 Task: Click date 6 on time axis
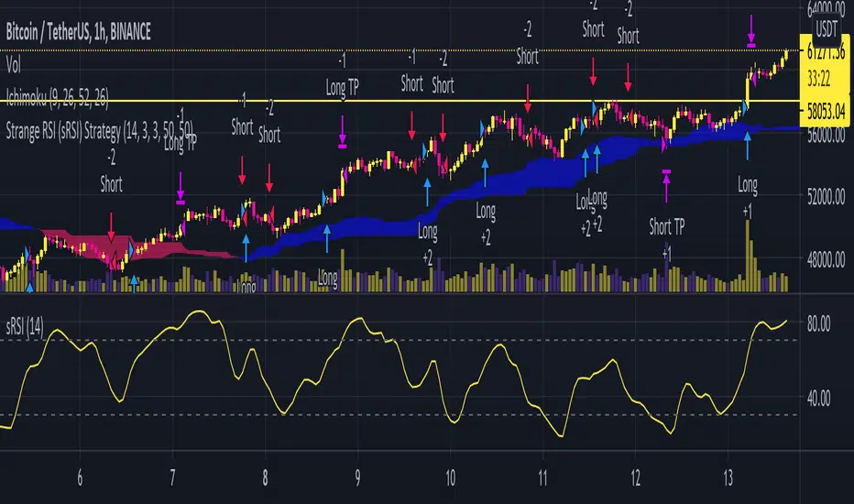tap(80, 477)
